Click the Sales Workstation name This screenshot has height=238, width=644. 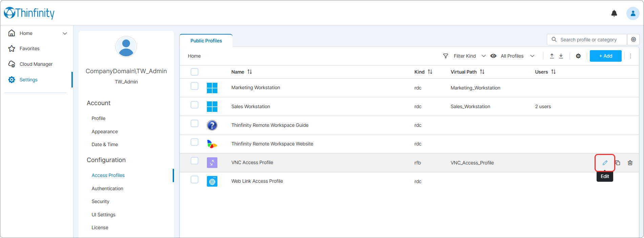(251, 106)
